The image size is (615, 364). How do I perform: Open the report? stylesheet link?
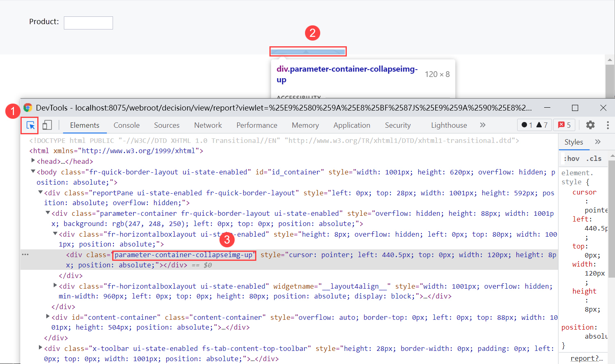point(587,358)
